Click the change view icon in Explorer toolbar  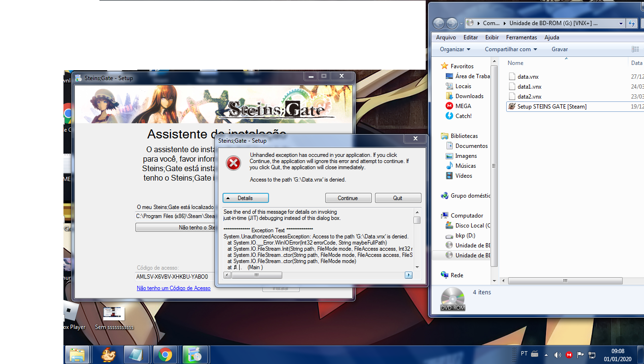(x=635, y=49)
